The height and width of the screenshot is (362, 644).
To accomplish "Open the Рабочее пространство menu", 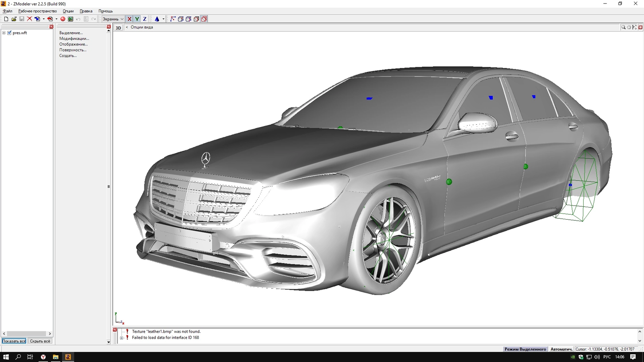I will [37, 11].
